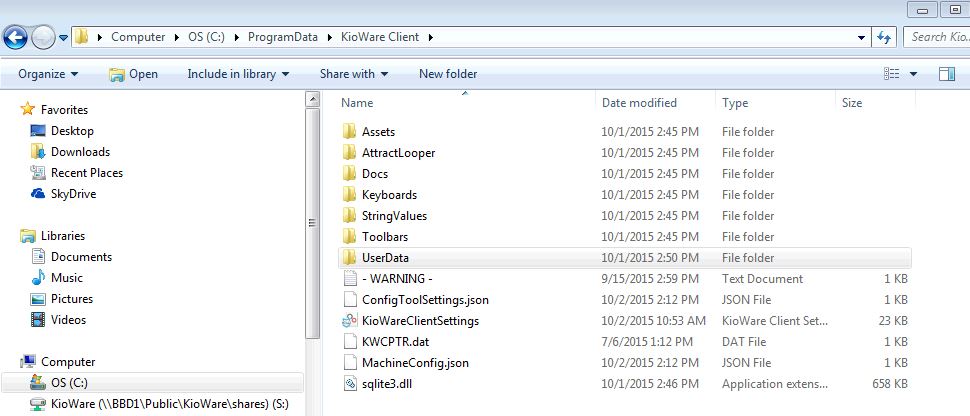Image resolution: width=970 pixels, height=416 pixels.
Task: Expand arrow between Computer and OS (C:)
Action: 177,37
